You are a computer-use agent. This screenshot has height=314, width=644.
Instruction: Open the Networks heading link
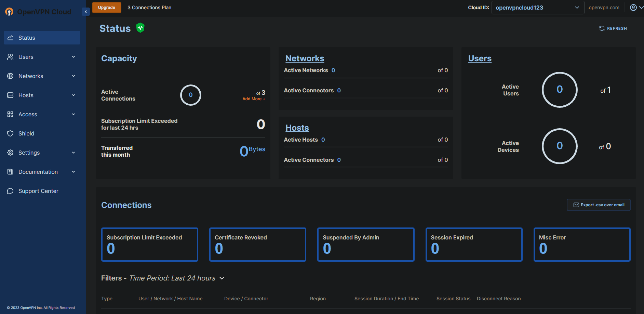(x=305, y=58)
